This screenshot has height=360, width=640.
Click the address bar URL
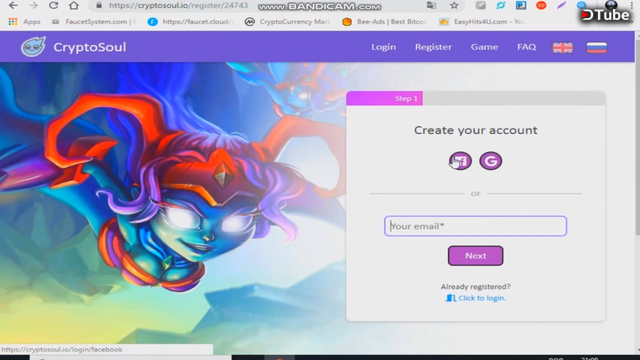coord(178,6)
